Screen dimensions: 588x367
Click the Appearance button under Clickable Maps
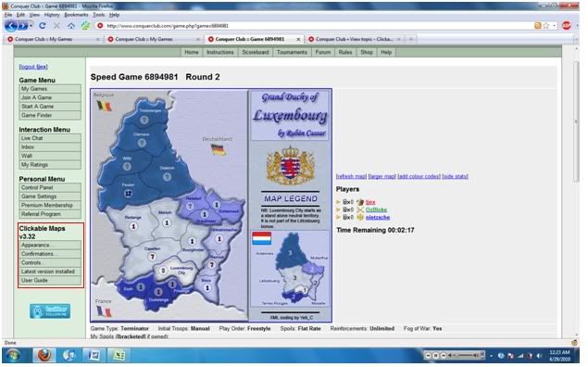(50, 245)
